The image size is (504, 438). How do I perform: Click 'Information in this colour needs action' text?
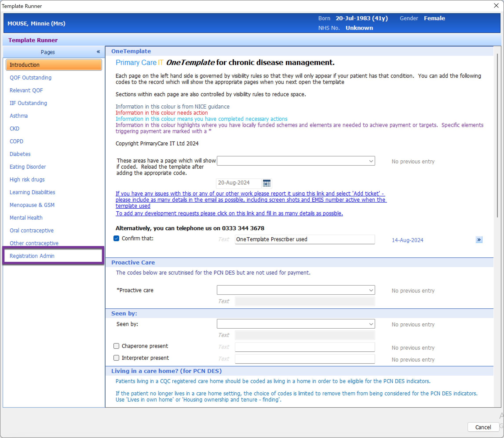point(161,113)
